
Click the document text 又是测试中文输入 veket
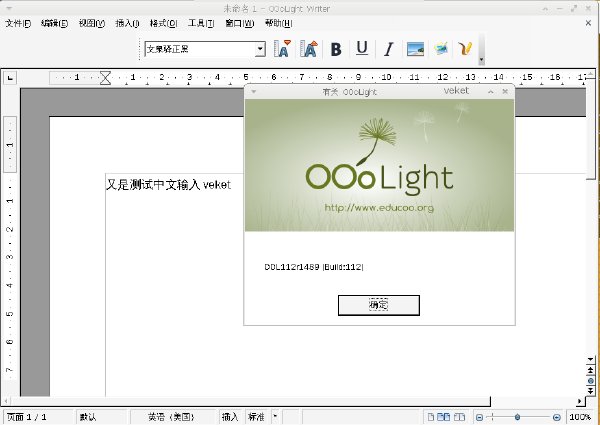(x=168, y=185)
